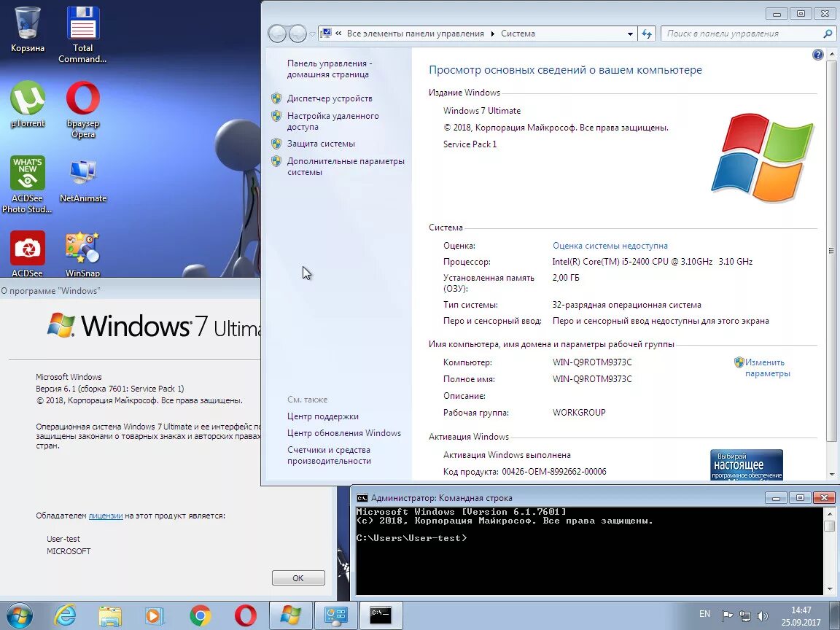This screenshot has width=840, height=630.
Task: Expand the breadcrumb arrow before Система
Action: coord(492,34)
